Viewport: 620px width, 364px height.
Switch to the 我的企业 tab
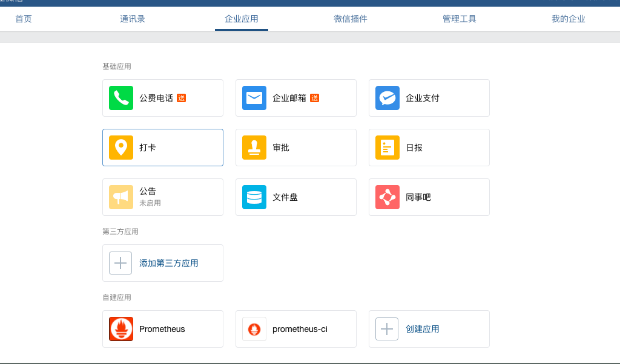click(568, 19)
